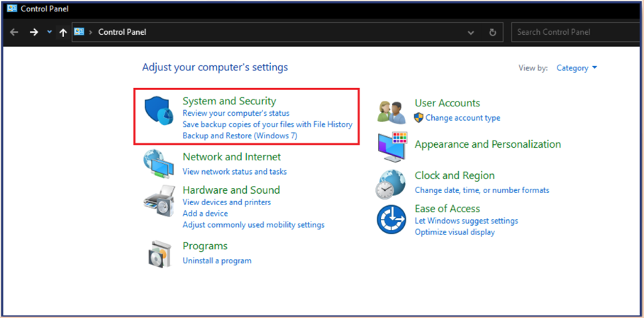Open the View by Category dropdown
644x318 pixels.
[x=577, y=68]
